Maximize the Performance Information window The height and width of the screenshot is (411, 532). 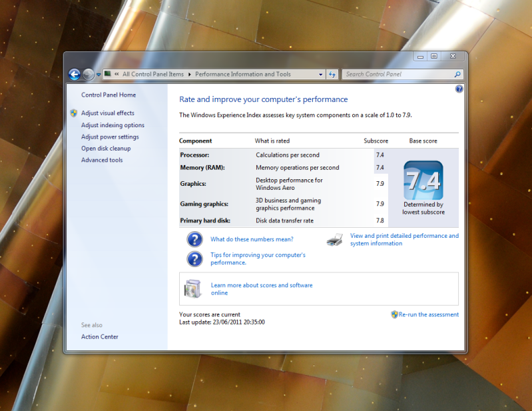coord(434,57)
